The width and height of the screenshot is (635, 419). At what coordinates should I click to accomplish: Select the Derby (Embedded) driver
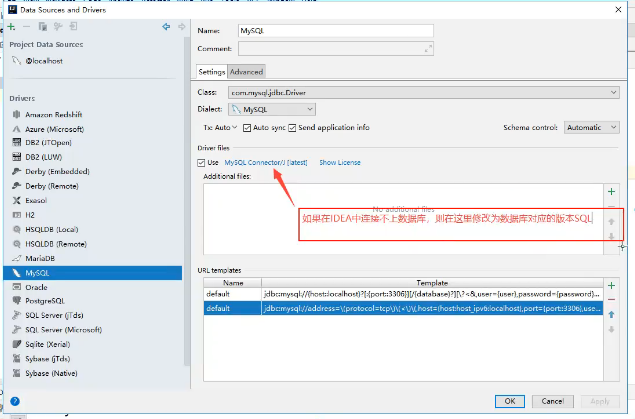[57, 172]
